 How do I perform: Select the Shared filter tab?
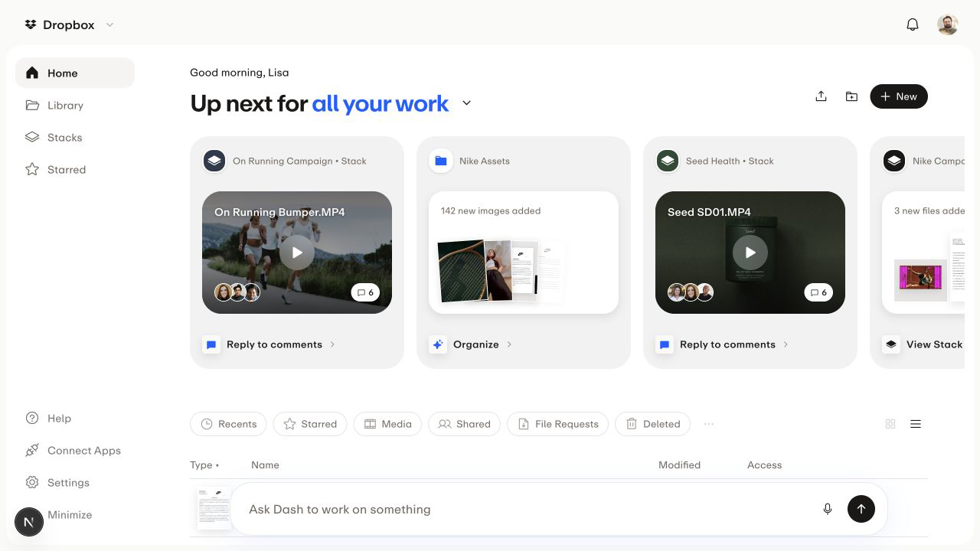pos(464,424)
